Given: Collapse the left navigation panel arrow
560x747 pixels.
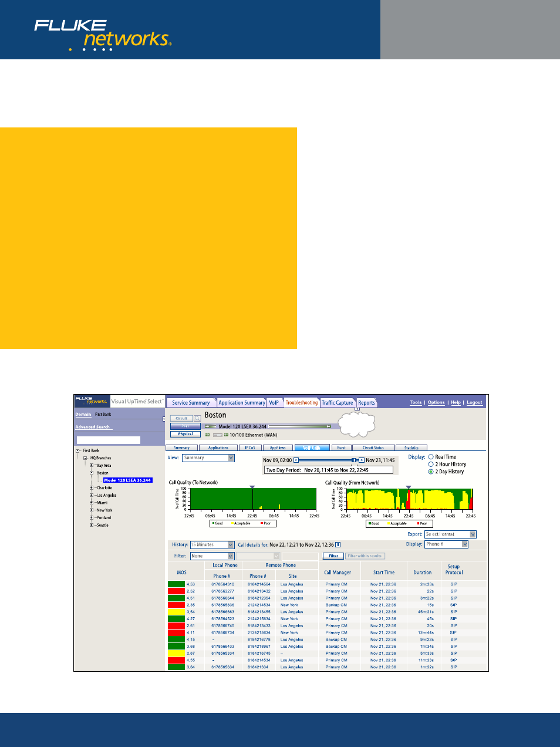Looking at the screenshot, I should point(164,419).
